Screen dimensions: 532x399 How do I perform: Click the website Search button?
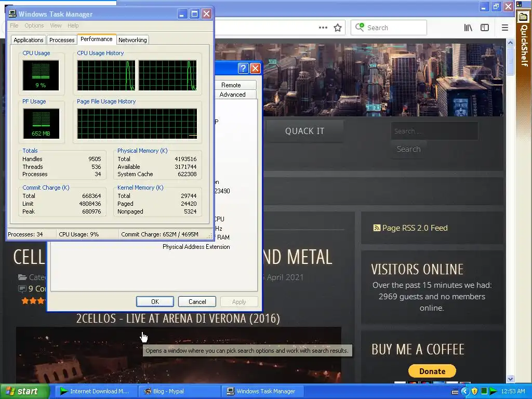[x=409, y=149]
